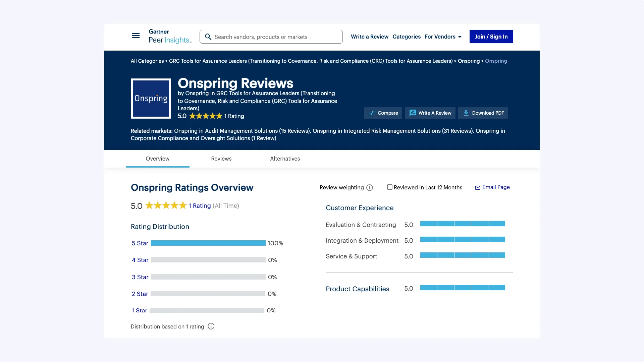Open the All Categories breadcrumb link
Screen dimensions: 644x362
pyautogui.click(x=147, y=61)
